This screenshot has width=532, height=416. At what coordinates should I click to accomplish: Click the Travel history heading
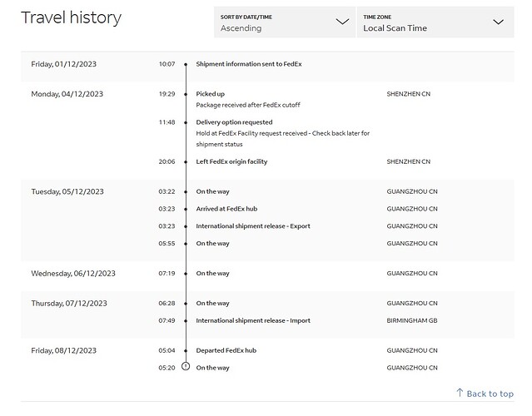click(x=71, y=17)
